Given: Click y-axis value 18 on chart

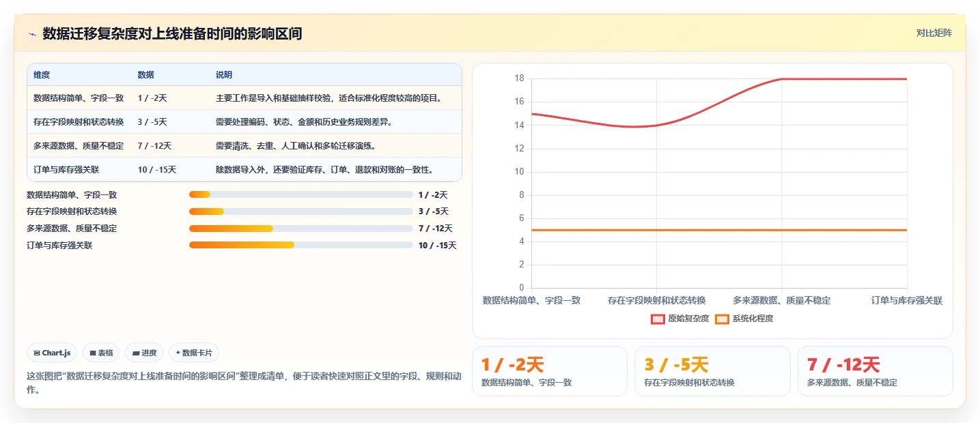Looking at the screenshot, I should pyautogui.click(x=519, y=78).
